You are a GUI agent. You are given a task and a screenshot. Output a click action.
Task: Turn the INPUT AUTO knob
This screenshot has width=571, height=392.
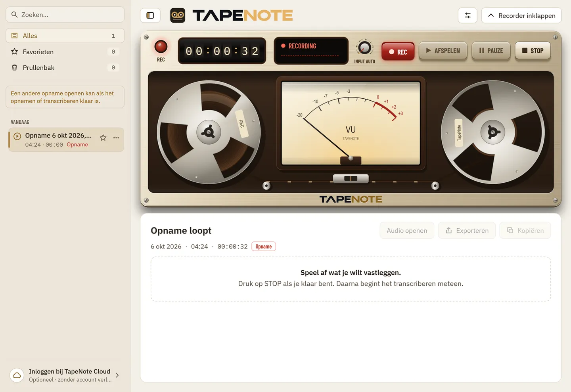pos(364,48)
